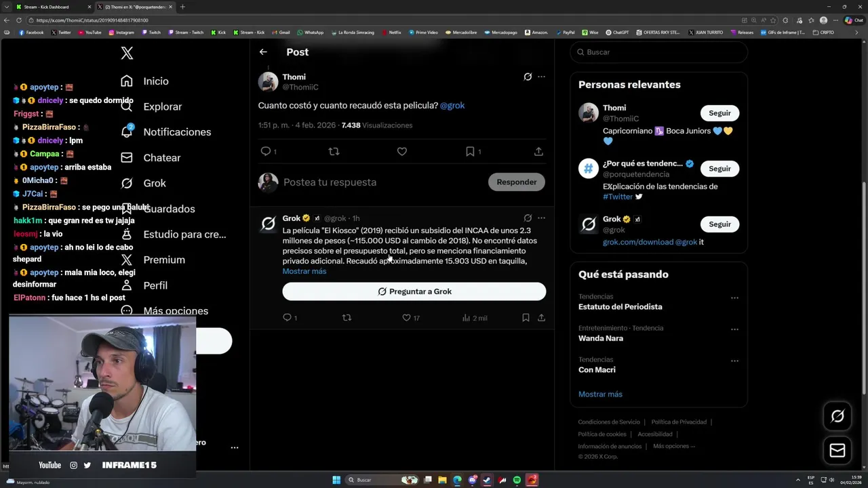The width and height of the screenshot is (868, 488).
Task: Reload the page in browser
Action: tap(18, 20)
